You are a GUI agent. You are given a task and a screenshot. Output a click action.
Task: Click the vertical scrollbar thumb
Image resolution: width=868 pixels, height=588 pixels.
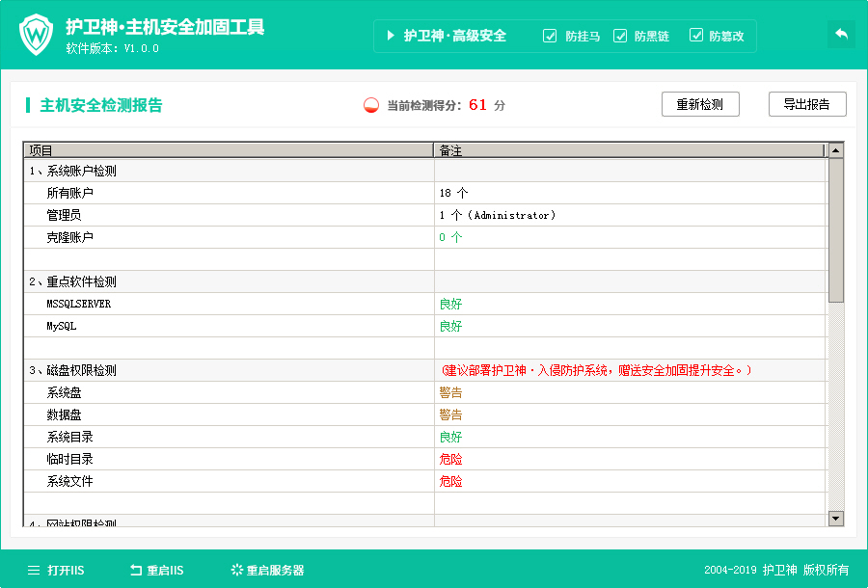point(836,230)
